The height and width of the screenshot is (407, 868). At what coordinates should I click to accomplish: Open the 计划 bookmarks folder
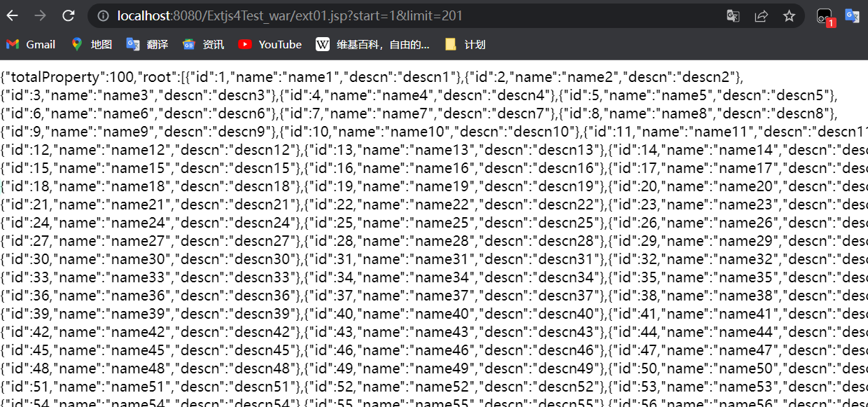[x=465, y=44]
